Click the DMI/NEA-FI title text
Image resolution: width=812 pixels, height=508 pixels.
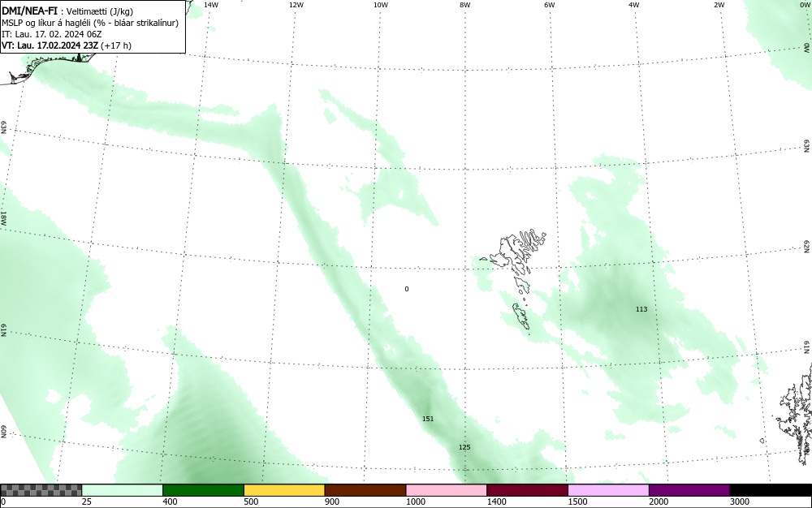pyautogui.click(x=30, y=11)
